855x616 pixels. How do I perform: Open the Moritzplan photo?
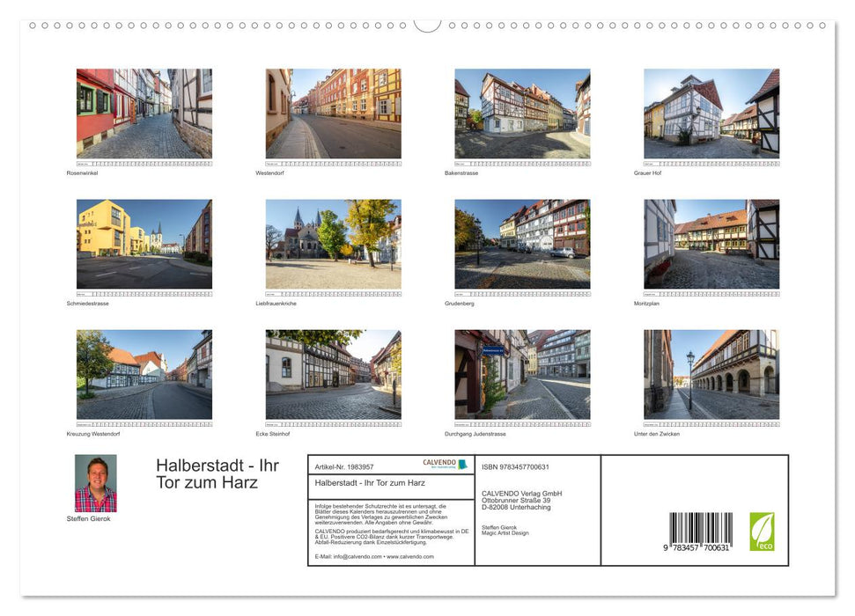pos(711,245)
